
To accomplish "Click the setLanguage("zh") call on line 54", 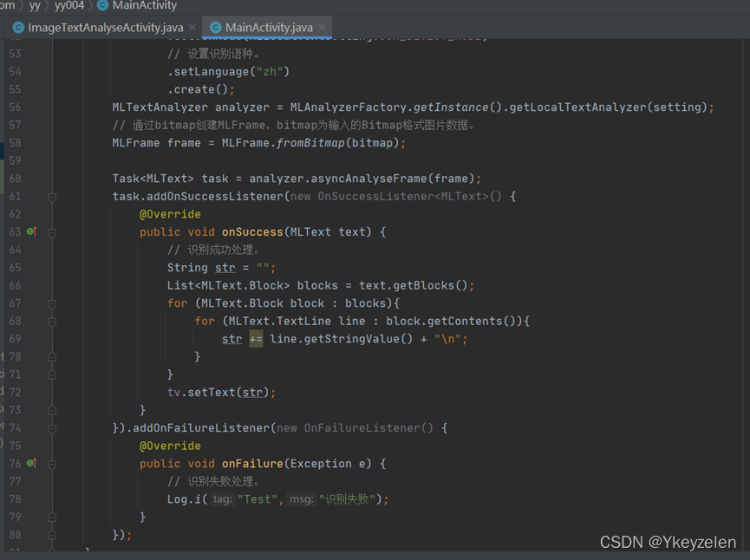I will [x=228, y=72].
